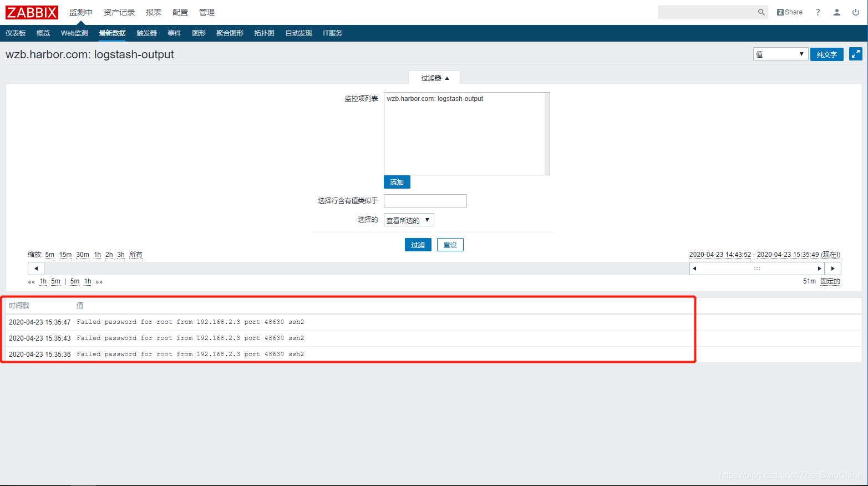Open the 管理 menu
This screenshot has width=868, height=486.
pos(207,12)
